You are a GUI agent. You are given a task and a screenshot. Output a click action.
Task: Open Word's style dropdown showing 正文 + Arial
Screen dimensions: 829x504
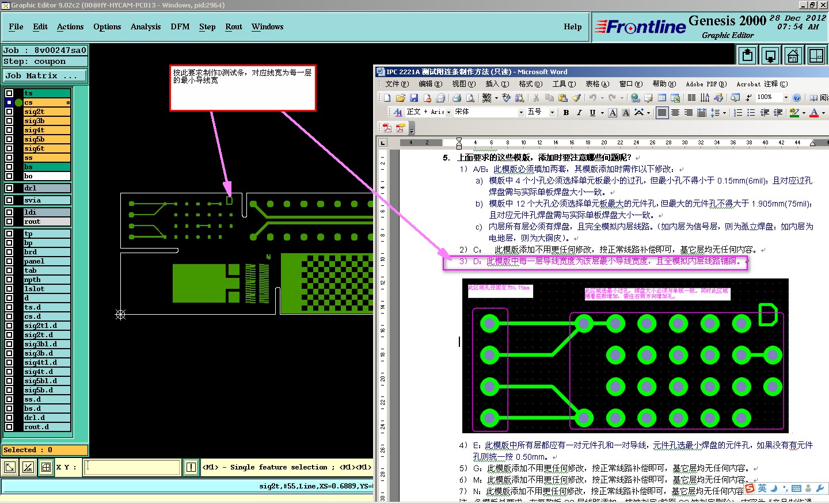coord(448,112)
